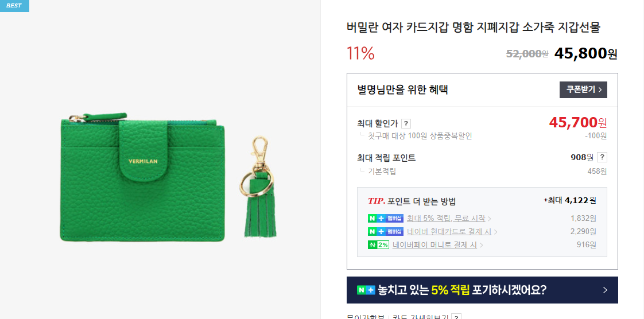Click the question mark next to 908원
The height and width of the screenshot is (319, 644).
[602, 157]
